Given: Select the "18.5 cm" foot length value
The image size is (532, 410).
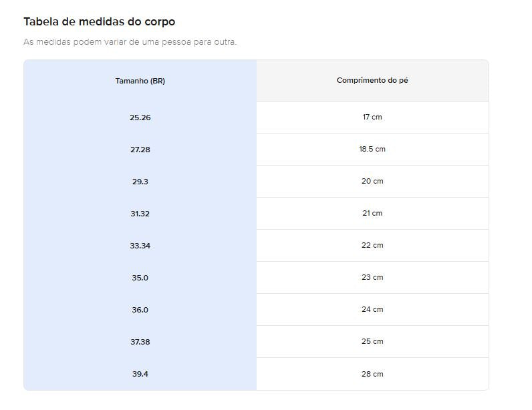Looking at the screenshot, I should pyautogui.click(x=372, y=149).
